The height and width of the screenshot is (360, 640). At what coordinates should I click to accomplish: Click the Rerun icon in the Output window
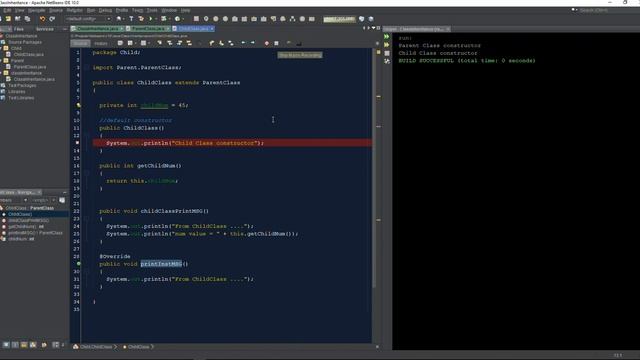pyautogui.click(x=387, y=37)
